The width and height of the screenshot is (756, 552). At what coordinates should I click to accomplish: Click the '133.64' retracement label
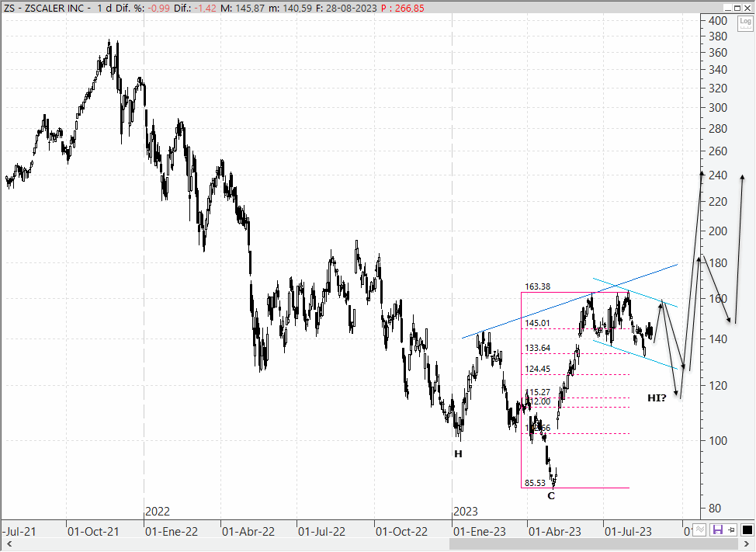[537, 348]
